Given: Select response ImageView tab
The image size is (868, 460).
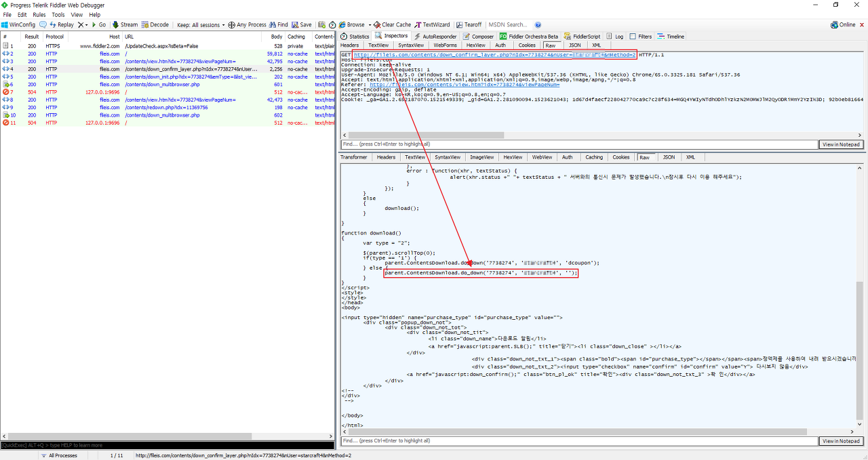Looking at the screenshot, I should click(x=482, y=157).
